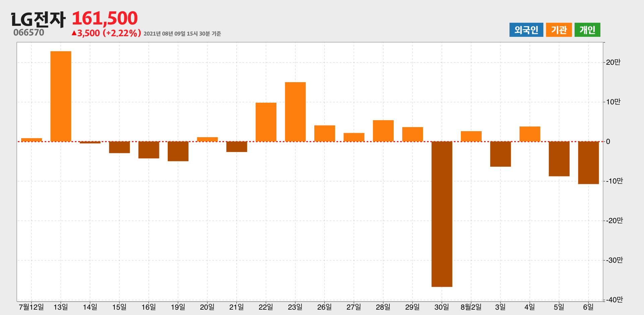Click the timestamp 2021년 08월 09일 15시 30분 기준
Image resolution: width=644 pixels, height=315 pixels.
pyautogui.click(x=182, y=34)
